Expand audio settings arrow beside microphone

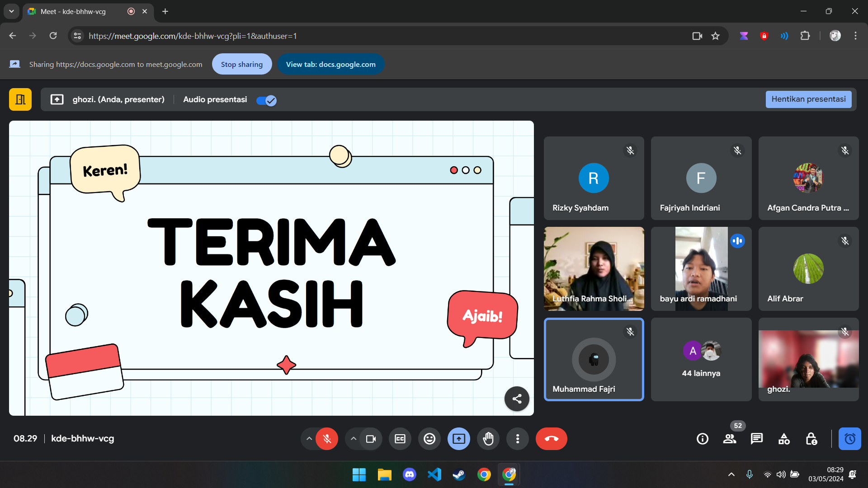pos(309,439)
